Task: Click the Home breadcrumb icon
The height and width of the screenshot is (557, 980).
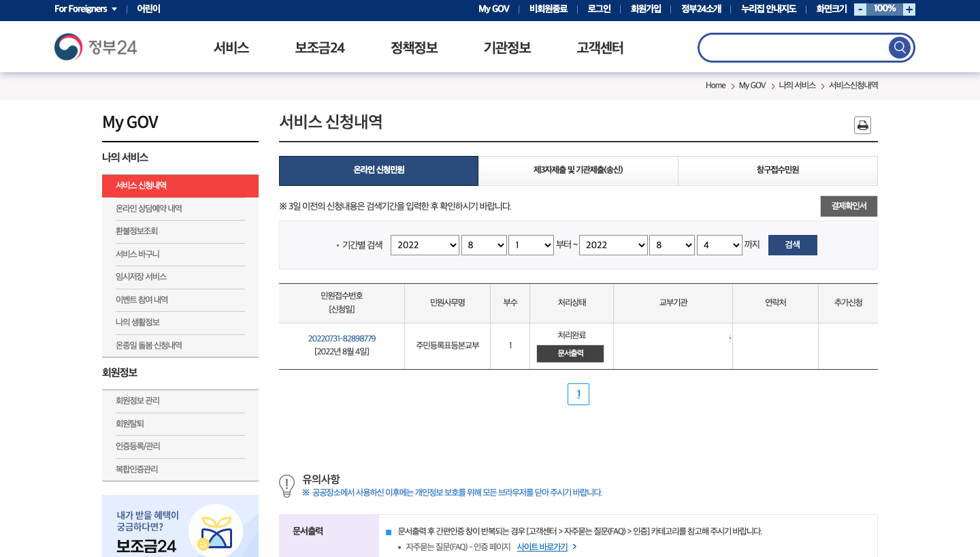Action: click(715, 85)
